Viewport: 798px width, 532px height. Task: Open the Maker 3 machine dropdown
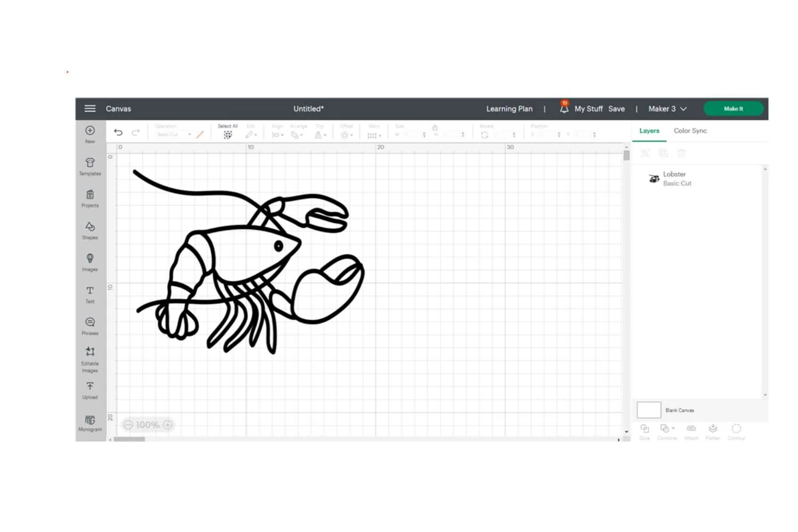[x=667, y=109]
